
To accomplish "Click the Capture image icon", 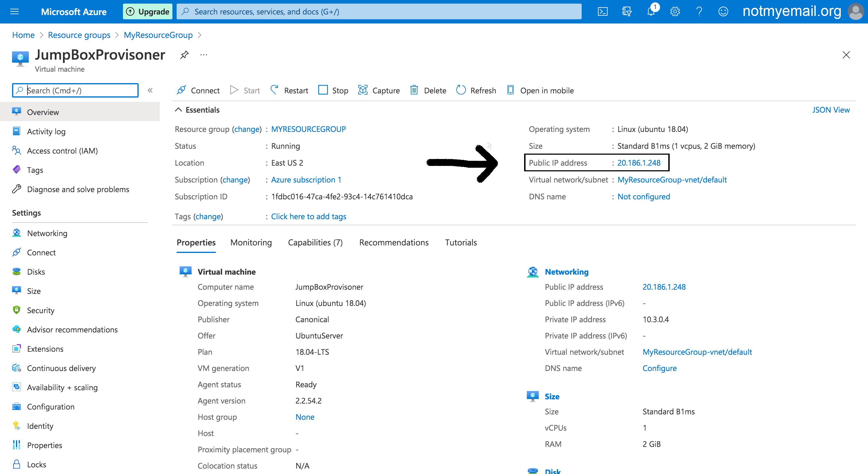I will [363, 90].
